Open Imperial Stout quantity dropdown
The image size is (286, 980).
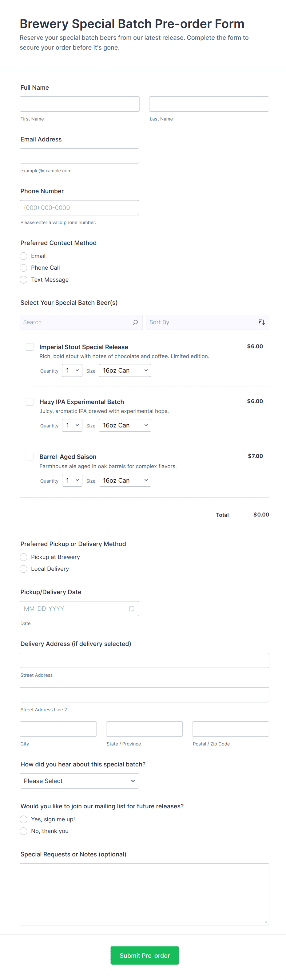(x=72, y=370)
